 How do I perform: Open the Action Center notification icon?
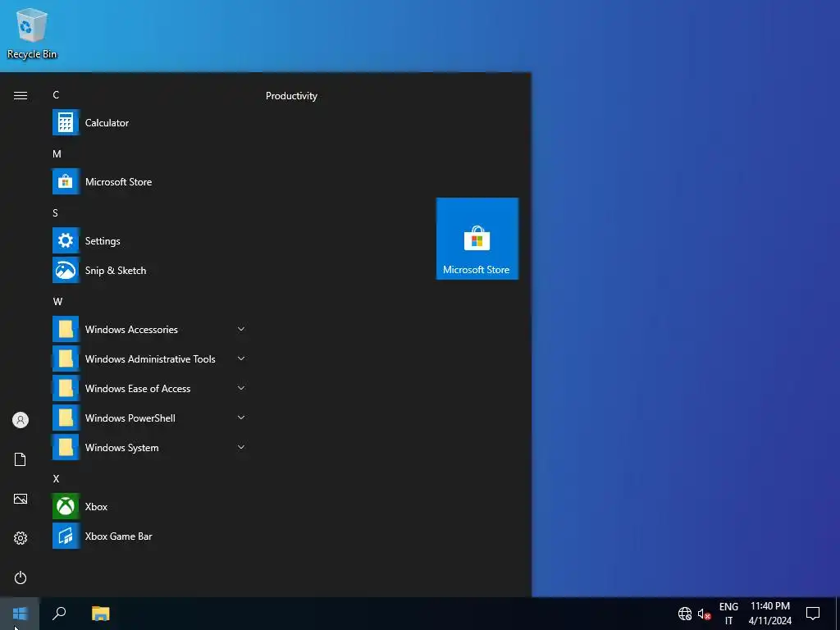tap(813, 614)
